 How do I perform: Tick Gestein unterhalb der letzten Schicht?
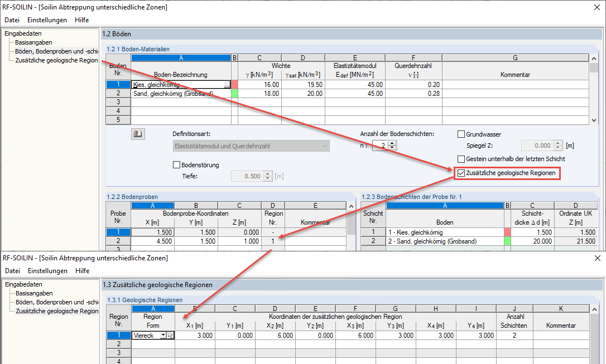(461, 159)
